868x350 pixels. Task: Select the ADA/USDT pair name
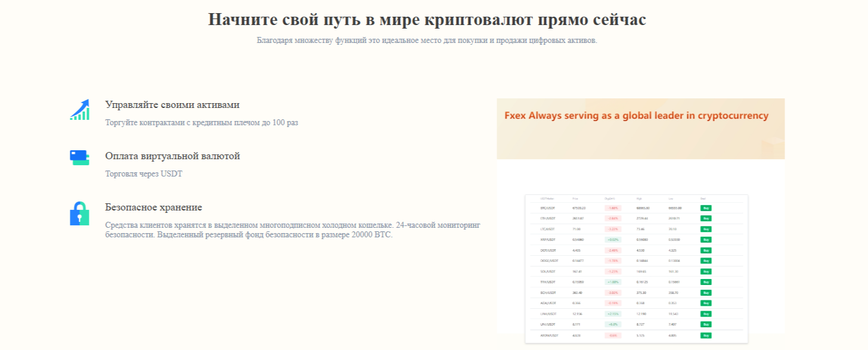pyautogui.click(x=548, y=303)
